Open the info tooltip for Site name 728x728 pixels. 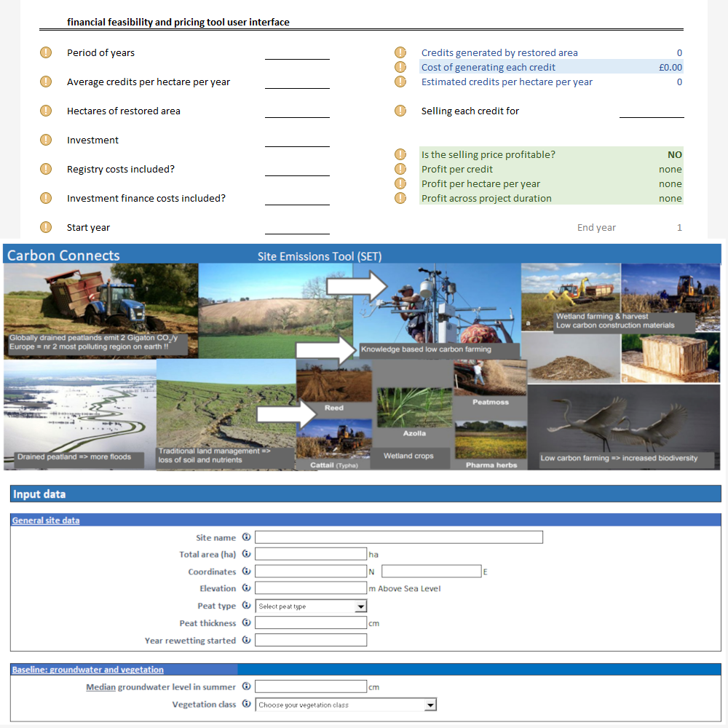click(x=246, y=537)
